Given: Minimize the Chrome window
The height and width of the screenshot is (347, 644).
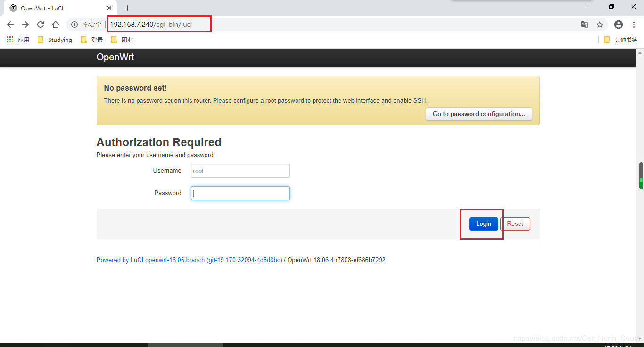Looking at the screenshot, I should [590, 7].
